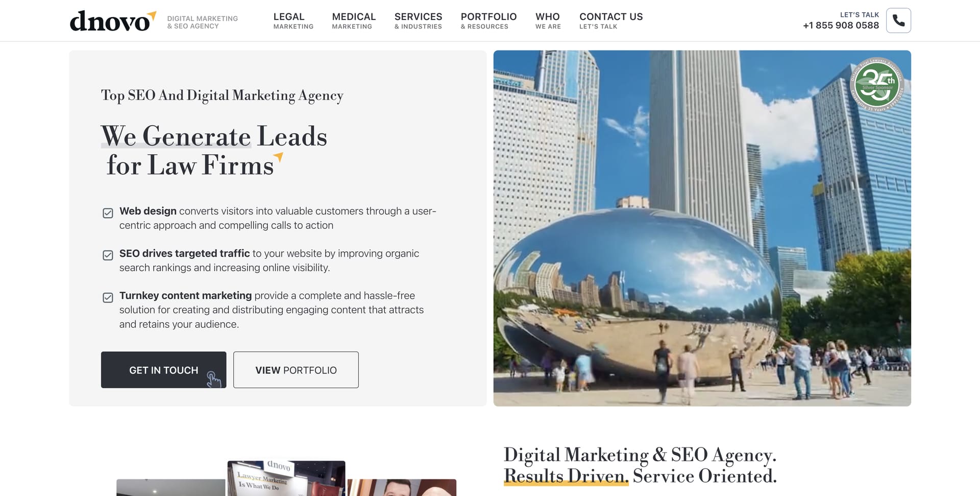980x496 pixels.
Task: Click the phone call icon button
Action: click(x=898, y=20)
